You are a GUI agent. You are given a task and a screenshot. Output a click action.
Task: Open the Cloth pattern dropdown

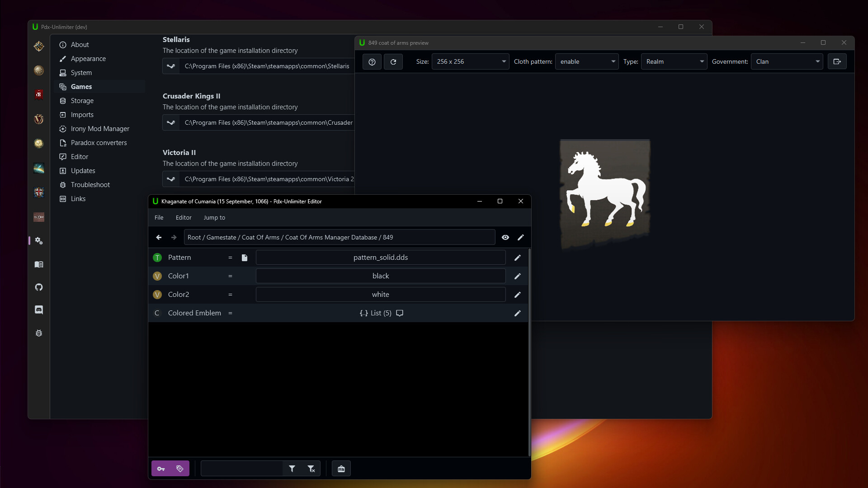[586, 61]
